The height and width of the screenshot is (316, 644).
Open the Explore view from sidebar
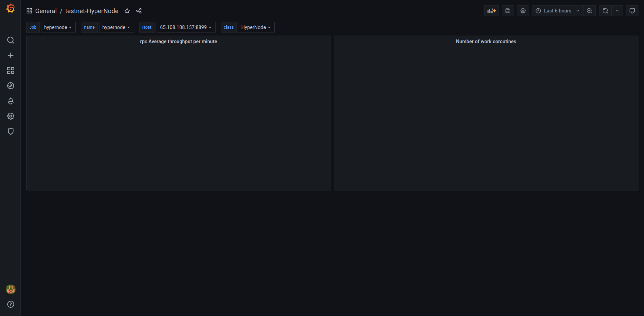pyautogui.click(x=10, y=86)
